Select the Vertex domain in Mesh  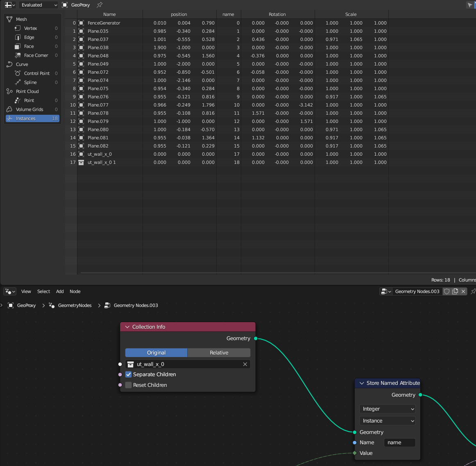[33, 28]
